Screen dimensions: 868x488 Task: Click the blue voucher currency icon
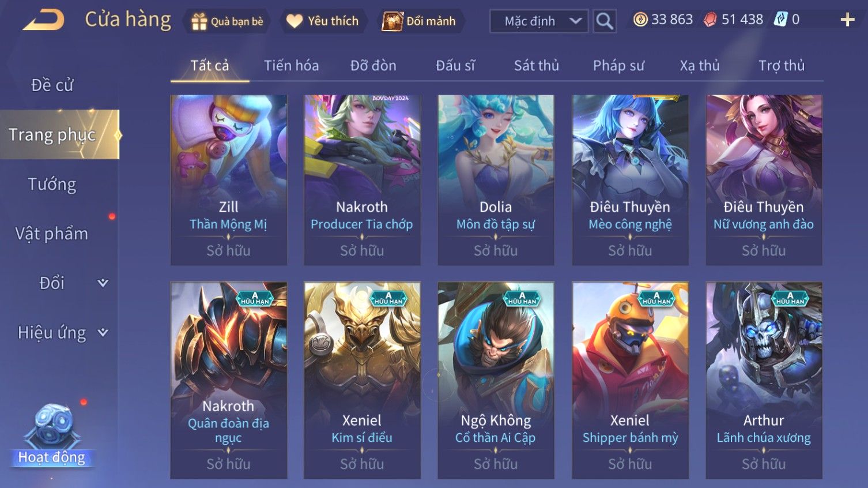pos(780,20)
